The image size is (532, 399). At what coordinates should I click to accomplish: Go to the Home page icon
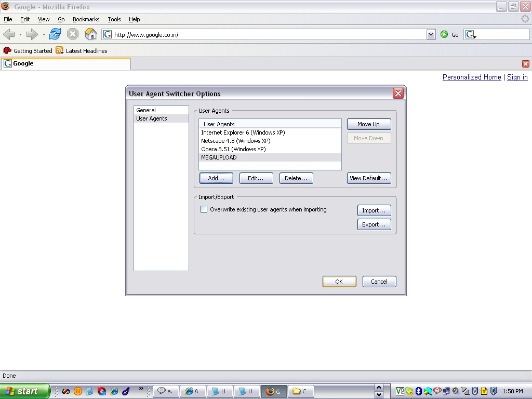[x=90, y=34]
